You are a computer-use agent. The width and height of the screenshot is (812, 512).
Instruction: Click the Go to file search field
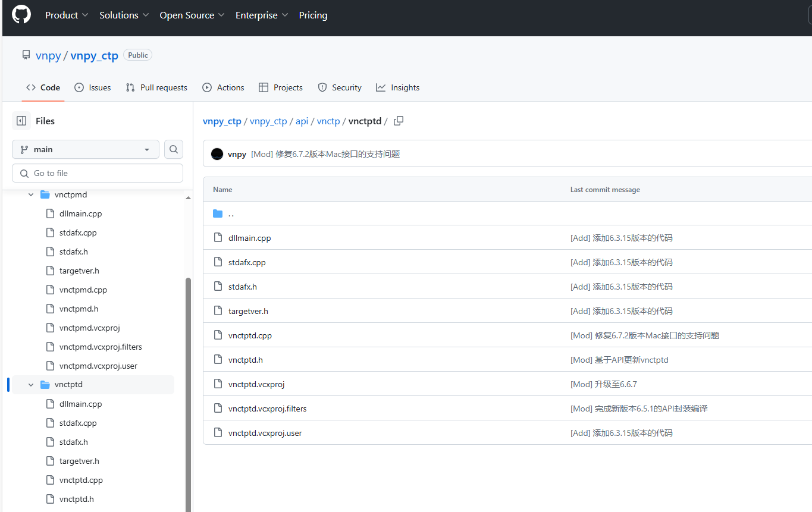click(98, 173)
